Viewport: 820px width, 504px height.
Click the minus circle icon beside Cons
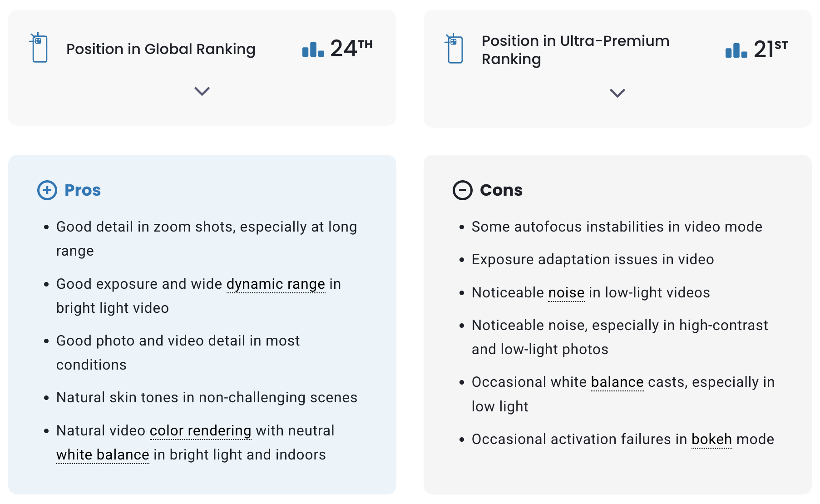pos(463,190)
